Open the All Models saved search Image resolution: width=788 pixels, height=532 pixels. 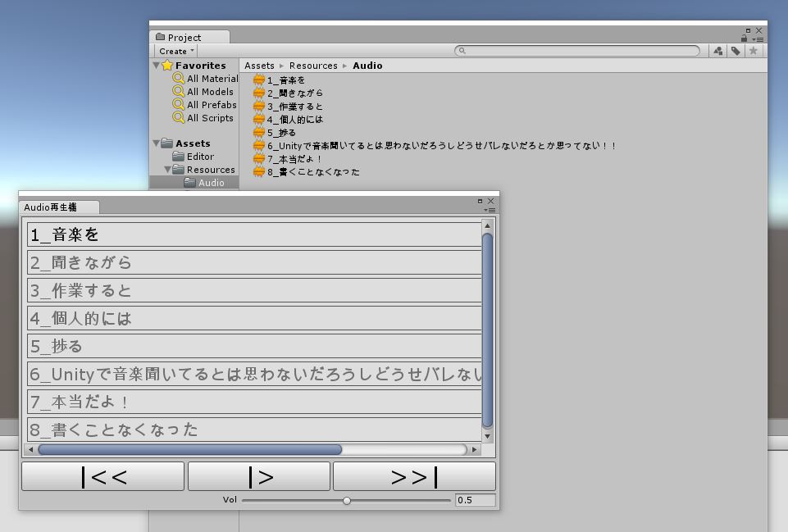(210, 92)
